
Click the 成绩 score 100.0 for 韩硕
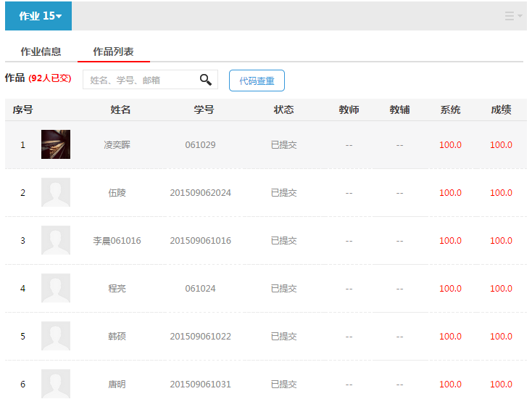coord(501,337)
